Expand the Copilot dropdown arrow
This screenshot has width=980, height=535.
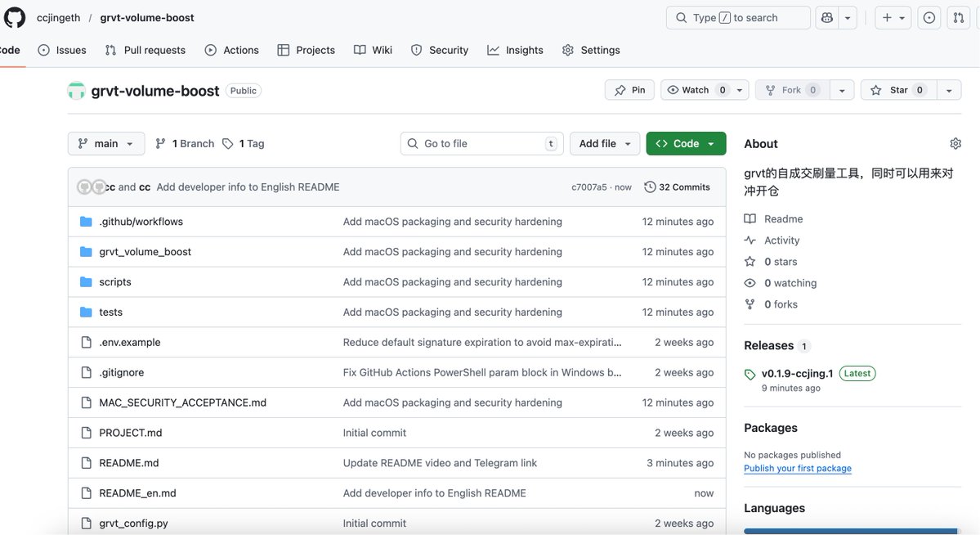click(x=848, y=17)
